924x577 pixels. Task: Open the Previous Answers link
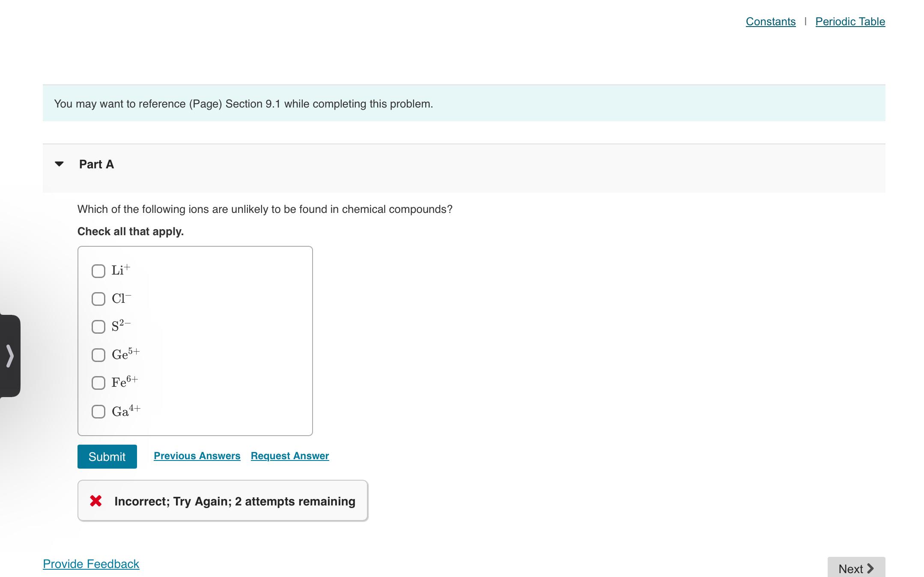[x=197, y=456]
